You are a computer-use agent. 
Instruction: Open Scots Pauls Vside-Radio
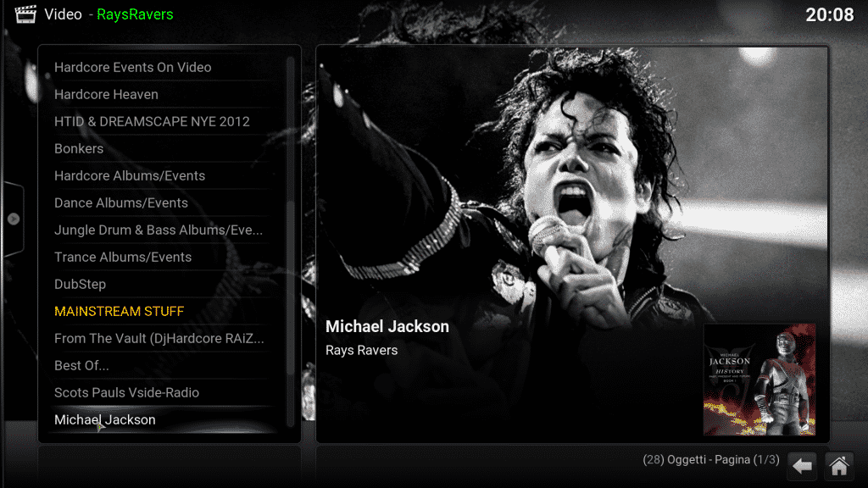[x=164, y=393]
